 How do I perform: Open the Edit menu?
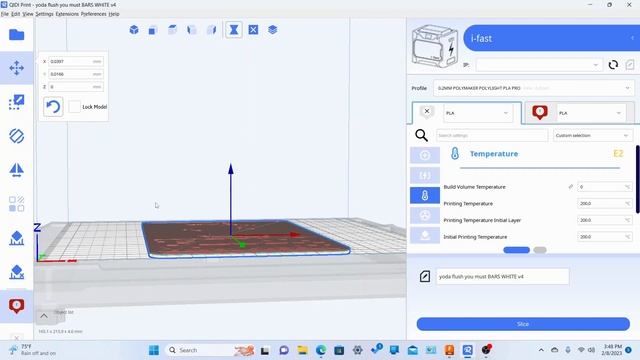pos(16,14)
